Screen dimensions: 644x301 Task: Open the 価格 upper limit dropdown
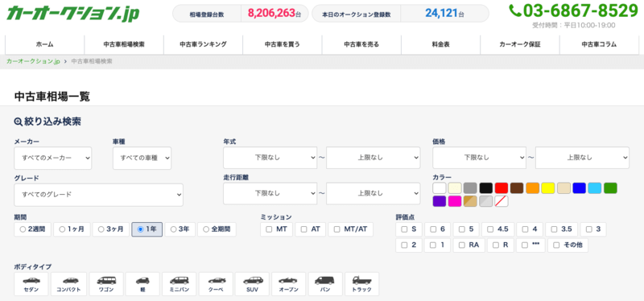pyautogui.click(x=582, y=158)
